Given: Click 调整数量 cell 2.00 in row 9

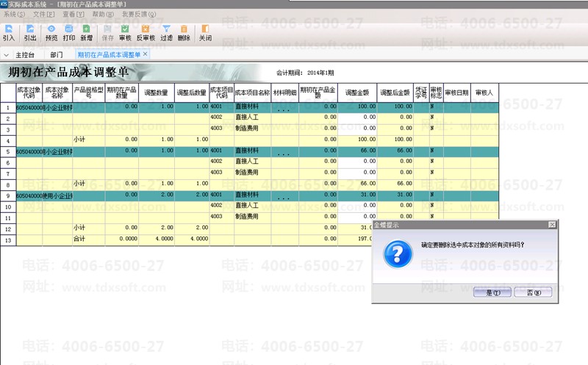Looking at the screenshot, I should coord(157,195).
